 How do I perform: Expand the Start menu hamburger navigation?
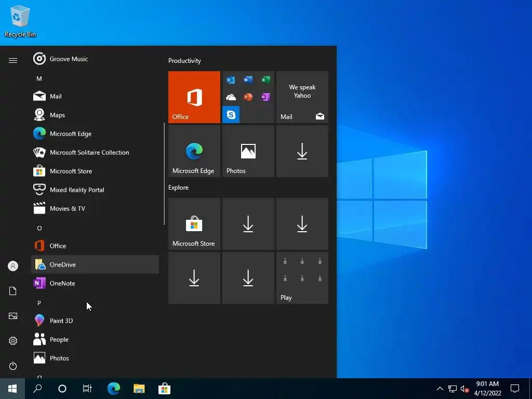pyautogui.click(x=13, y=60)
